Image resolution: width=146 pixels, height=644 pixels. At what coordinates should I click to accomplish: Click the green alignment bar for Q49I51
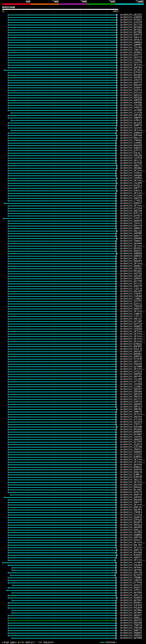point(63,620)
